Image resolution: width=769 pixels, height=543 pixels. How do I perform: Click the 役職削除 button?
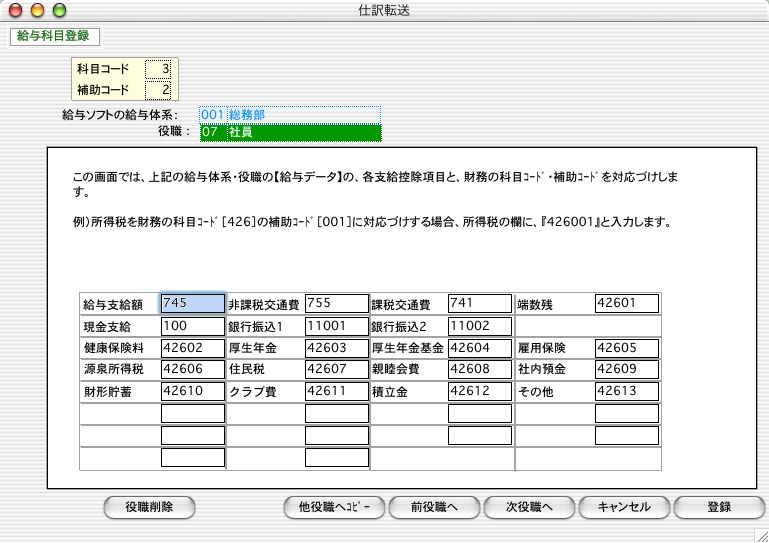(149, 507)
